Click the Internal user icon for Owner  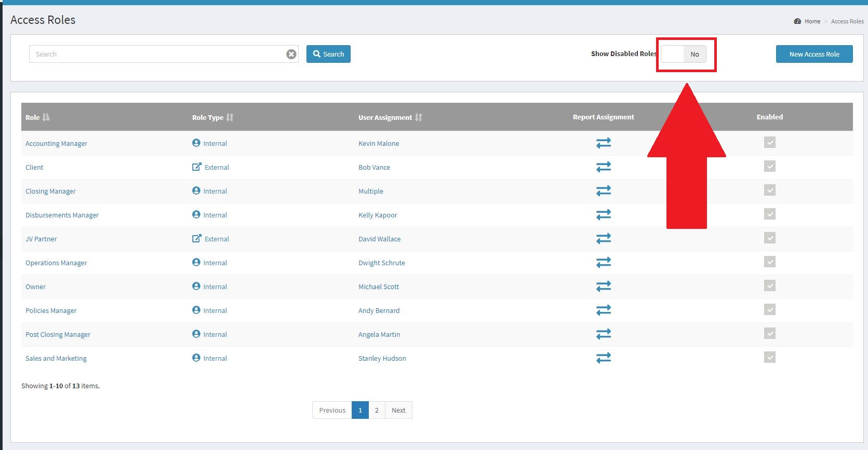[x=196, y=286]
